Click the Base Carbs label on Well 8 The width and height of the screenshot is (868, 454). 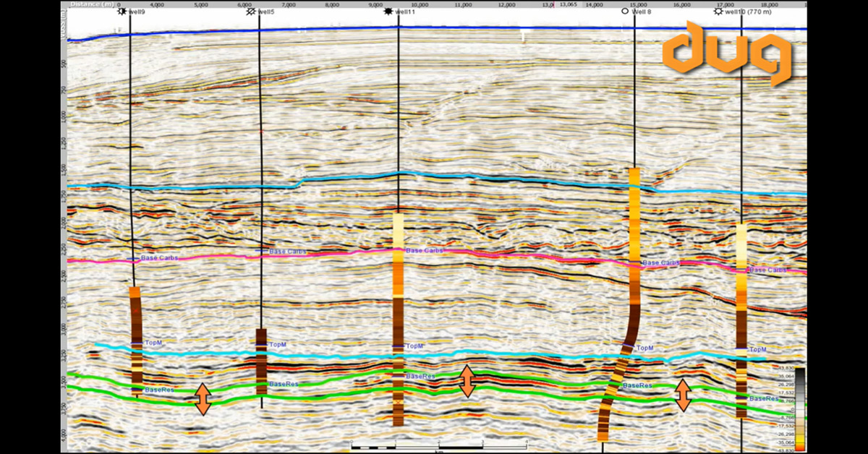[660, 263]
